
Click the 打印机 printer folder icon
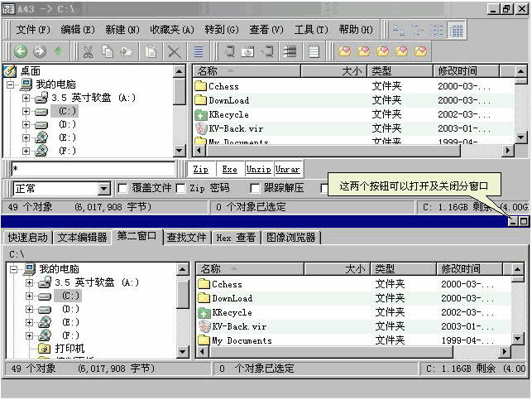[45, 348]
